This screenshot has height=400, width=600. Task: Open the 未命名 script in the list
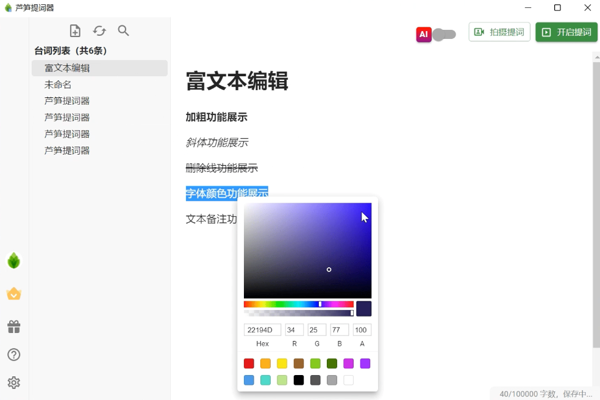pos(58,85)
